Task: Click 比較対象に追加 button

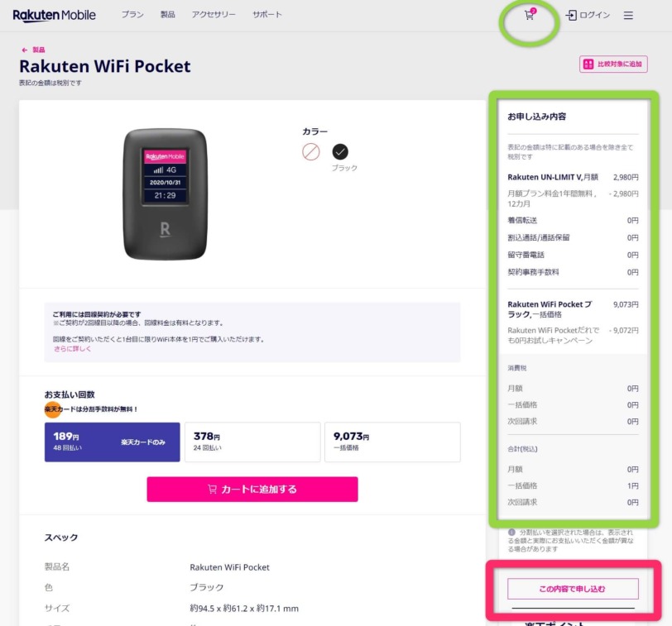Action: tap(613, 65)
